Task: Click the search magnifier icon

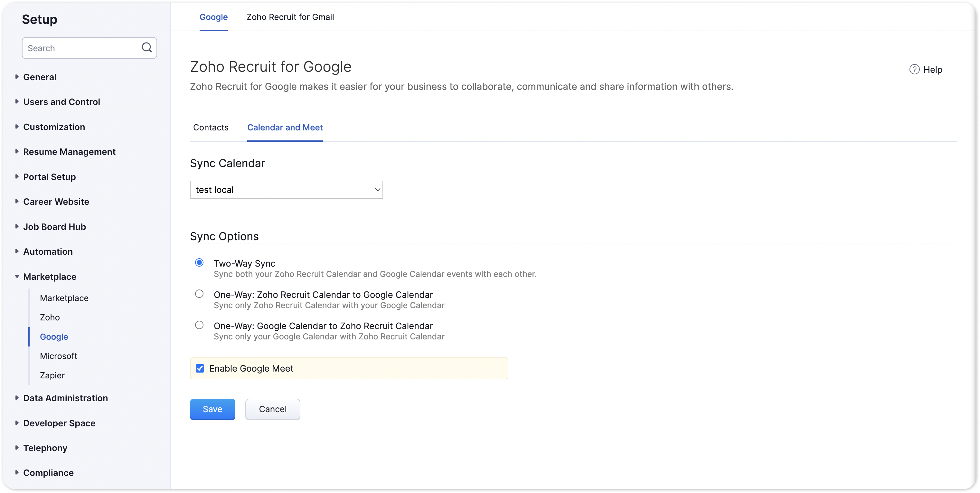Action: pos(147,48)
